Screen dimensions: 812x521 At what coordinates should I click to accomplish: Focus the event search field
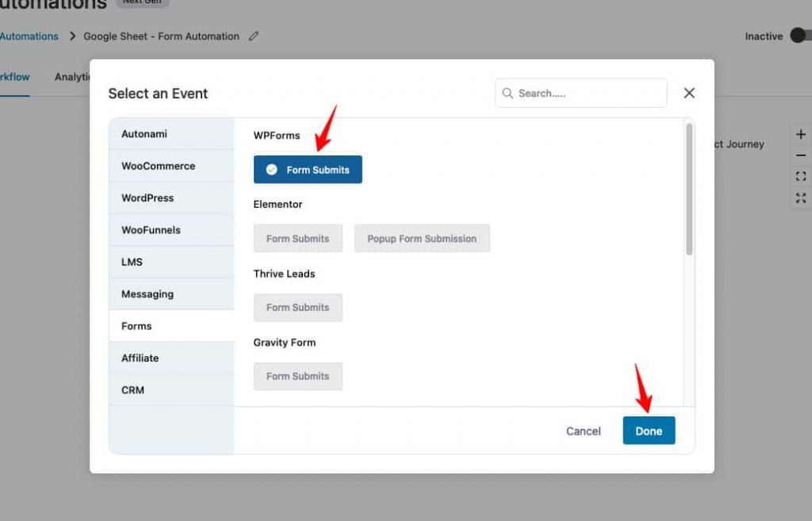point(580,94)
